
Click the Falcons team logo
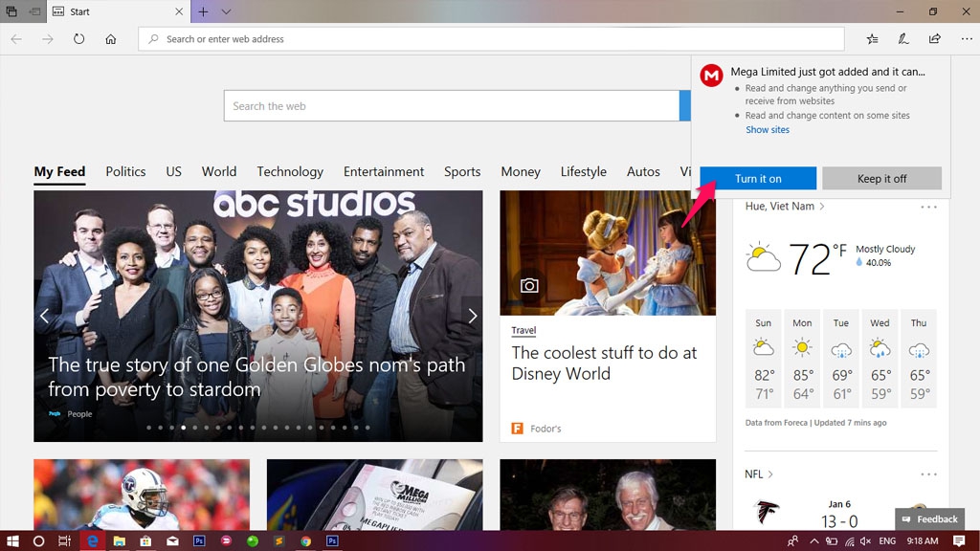pos(767,513)
